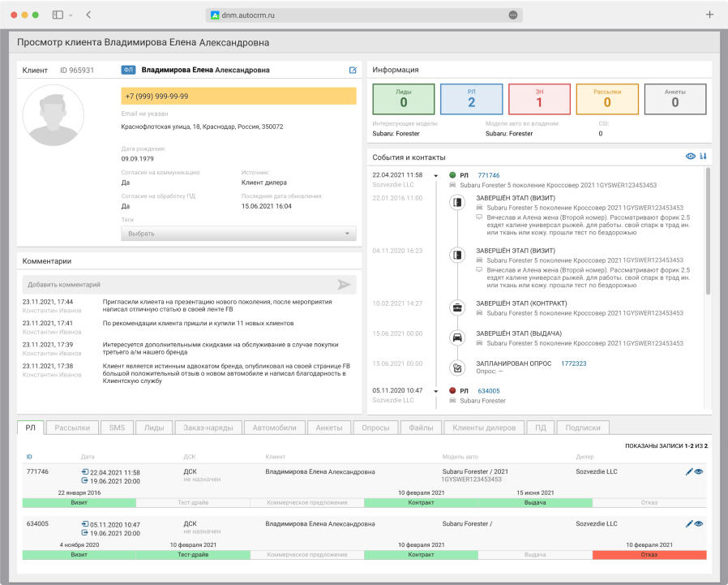Click the eye view icon for record 771746
The width and height of the screenshot is (728, 585).
pyautogui.click(x=699, y=472)
